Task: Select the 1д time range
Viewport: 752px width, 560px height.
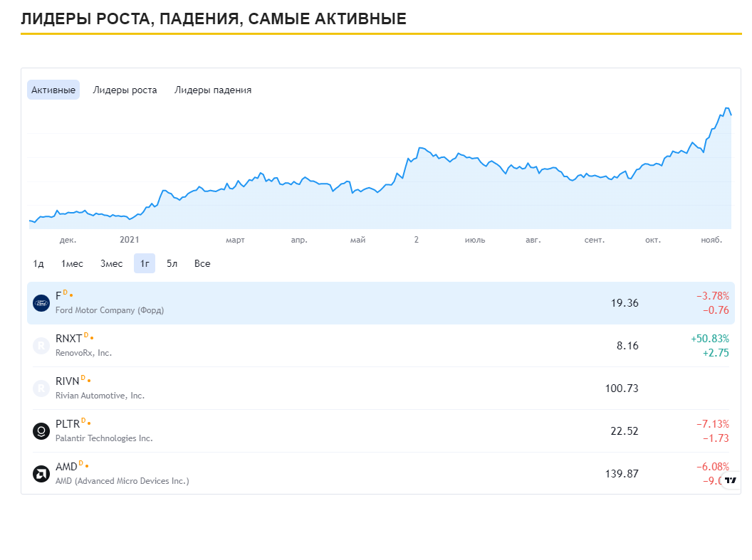Action: tap(38, 264)
